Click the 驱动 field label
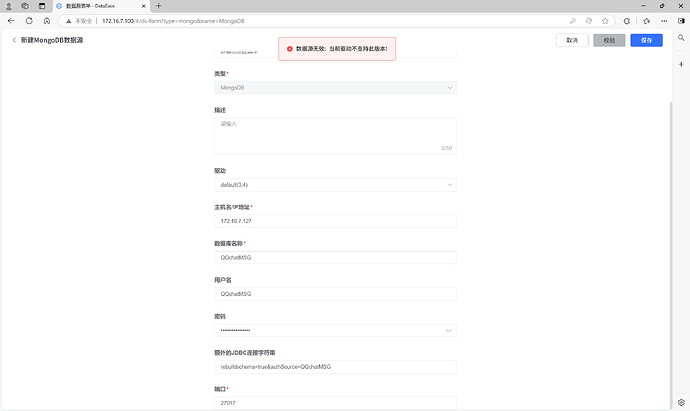This screenshot has height=411, width=690. 220,171
